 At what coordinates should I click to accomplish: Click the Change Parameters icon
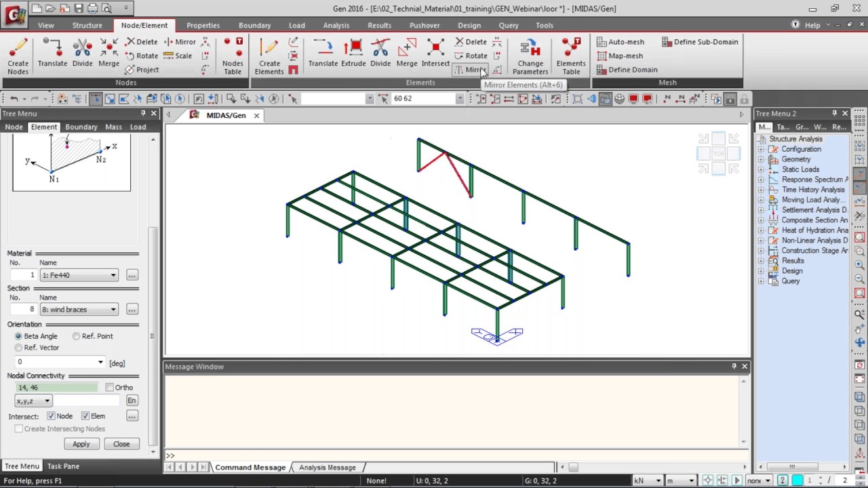tap(530, 56)
